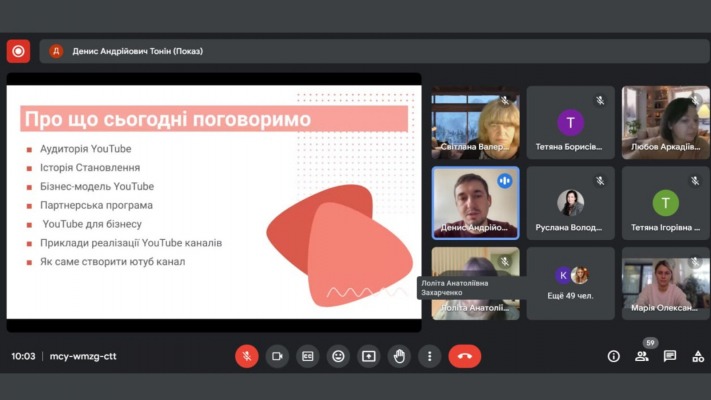Click the present screen button
711x400 pixels.
[369, 356]
